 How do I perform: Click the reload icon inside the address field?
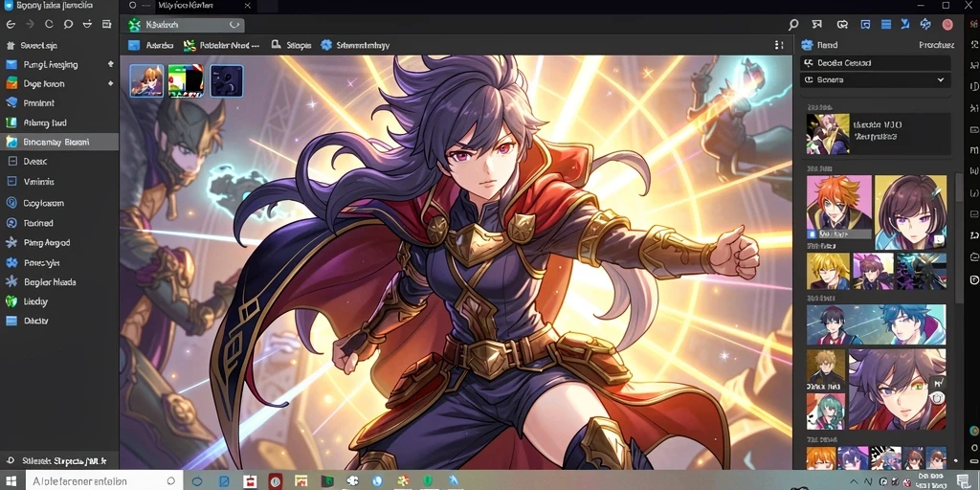(x=234, y=25)
